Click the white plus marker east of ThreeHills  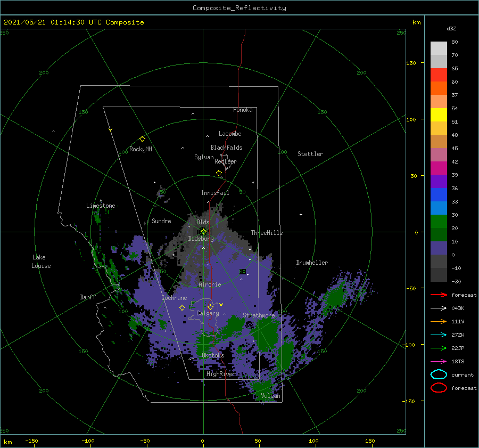tap(301, 214)
